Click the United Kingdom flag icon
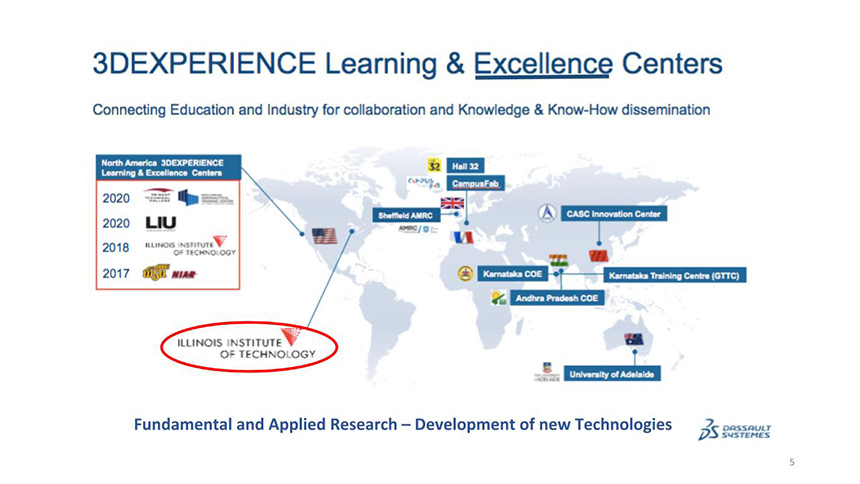Viewport: 860px width, 484px height. tap(452, 203)
